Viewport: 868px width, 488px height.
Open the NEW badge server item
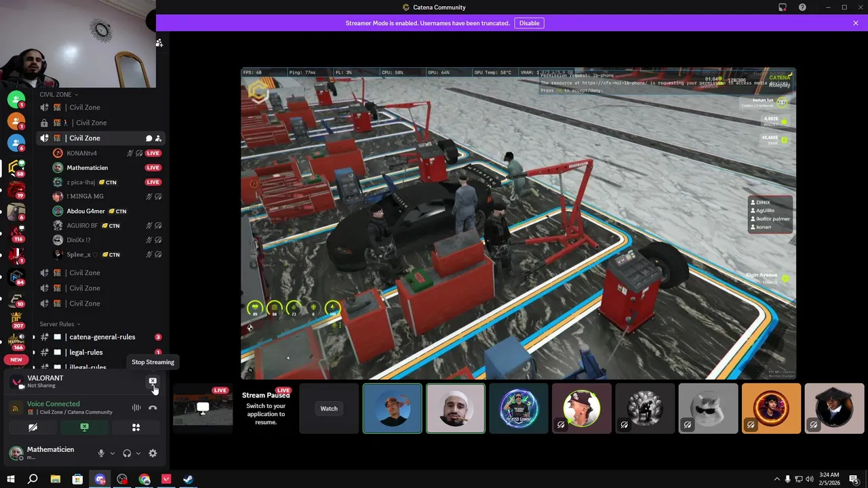point(16,359)
